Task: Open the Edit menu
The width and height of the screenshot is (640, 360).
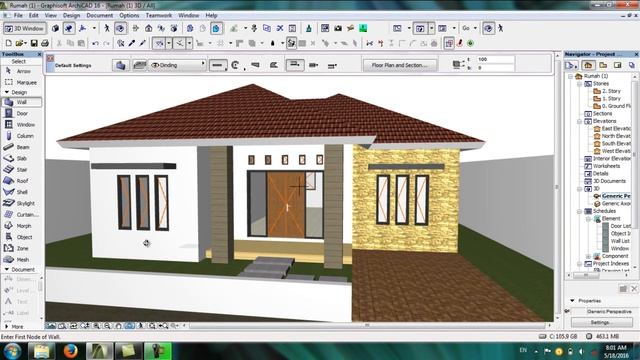Action: point(33,16)
